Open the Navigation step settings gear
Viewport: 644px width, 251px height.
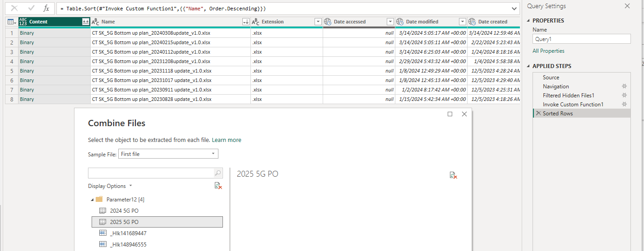(x=625, y=87)
